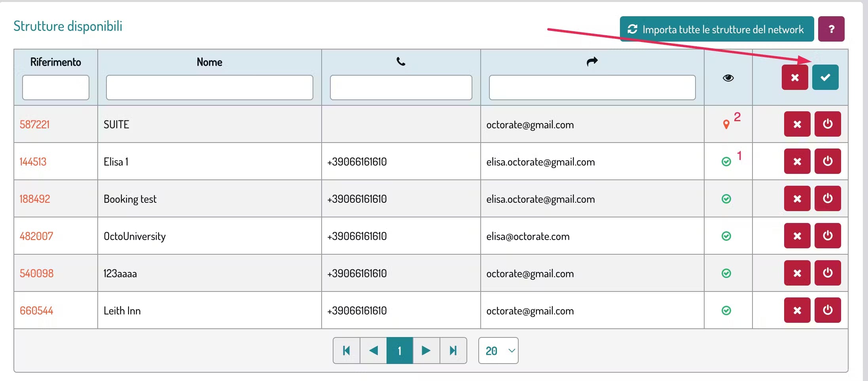The image size is (868, 381).
Task: Toggle the power button for SUITE
Action: pyautogui.click(x=828, y=124)
